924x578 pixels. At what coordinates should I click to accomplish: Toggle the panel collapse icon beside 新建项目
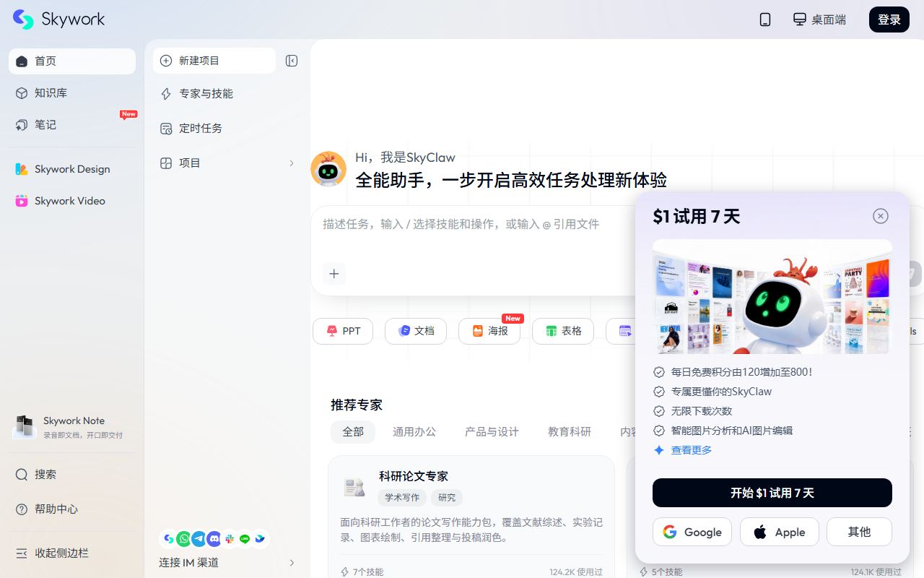[292, 61]
